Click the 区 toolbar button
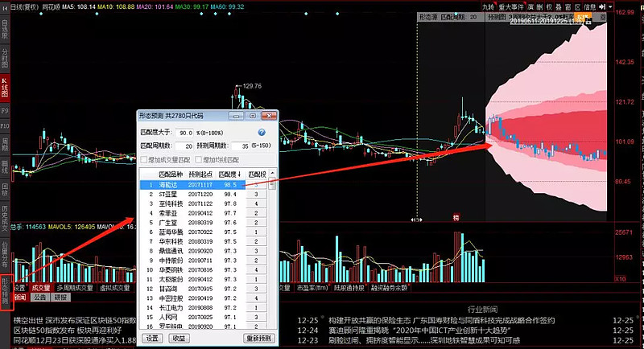 click(577, 7)
